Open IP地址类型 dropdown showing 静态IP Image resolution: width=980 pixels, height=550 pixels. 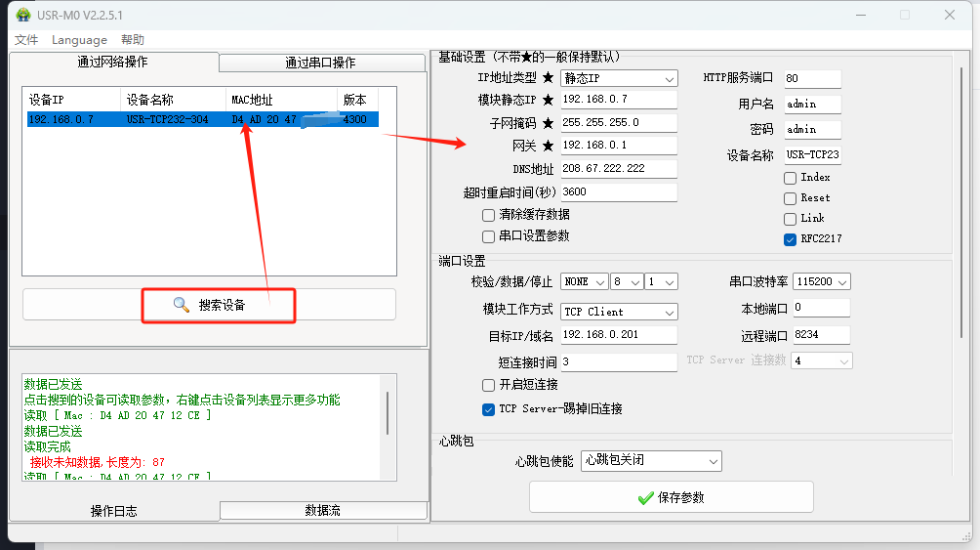pos(619,78)
